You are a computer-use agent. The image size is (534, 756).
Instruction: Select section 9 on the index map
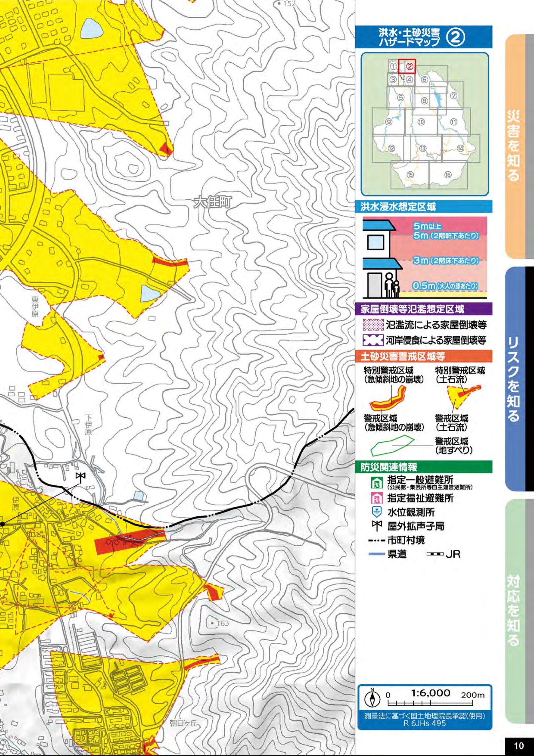click(389, 122)
